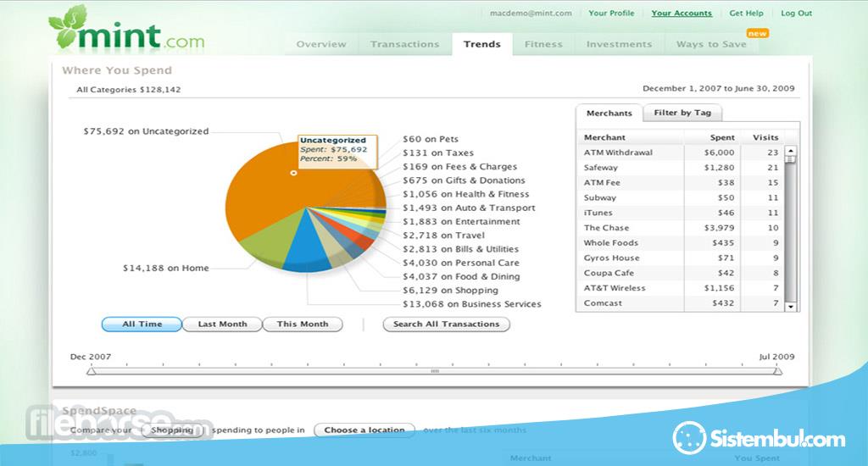Switch to the Filter by Tag tab

(682, 113)
